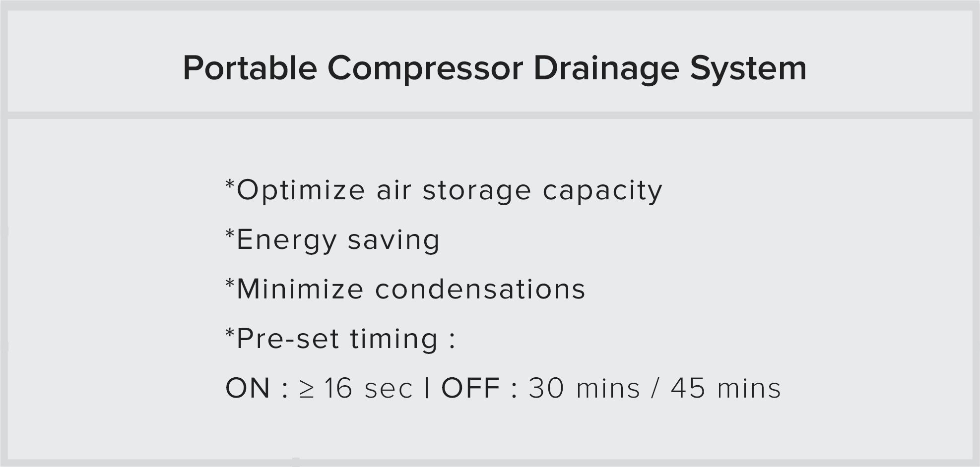Click the word Drainage in the heading
This screenshot has height=467, width=980.
click(606, 68)
